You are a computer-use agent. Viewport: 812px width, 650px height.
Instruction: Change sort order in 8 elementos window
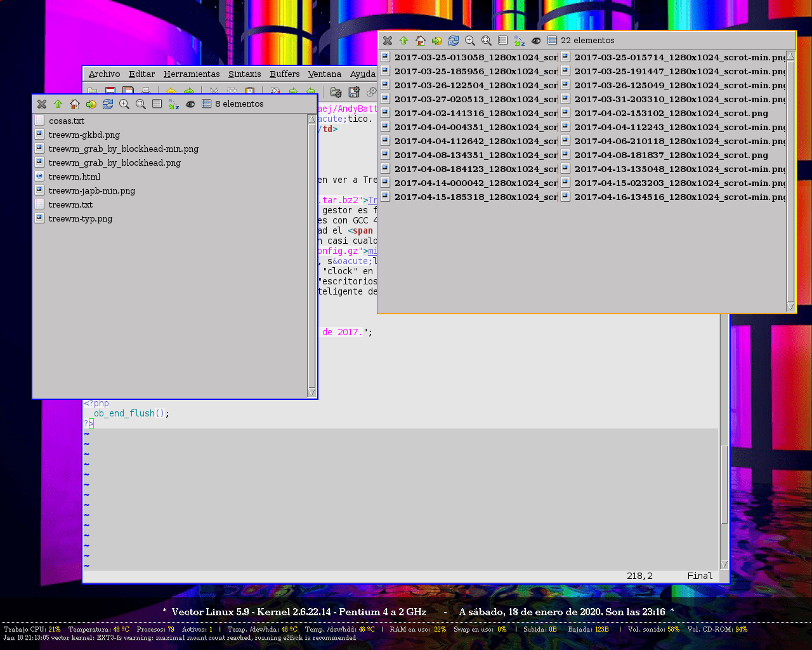click(x=174, y=104)
